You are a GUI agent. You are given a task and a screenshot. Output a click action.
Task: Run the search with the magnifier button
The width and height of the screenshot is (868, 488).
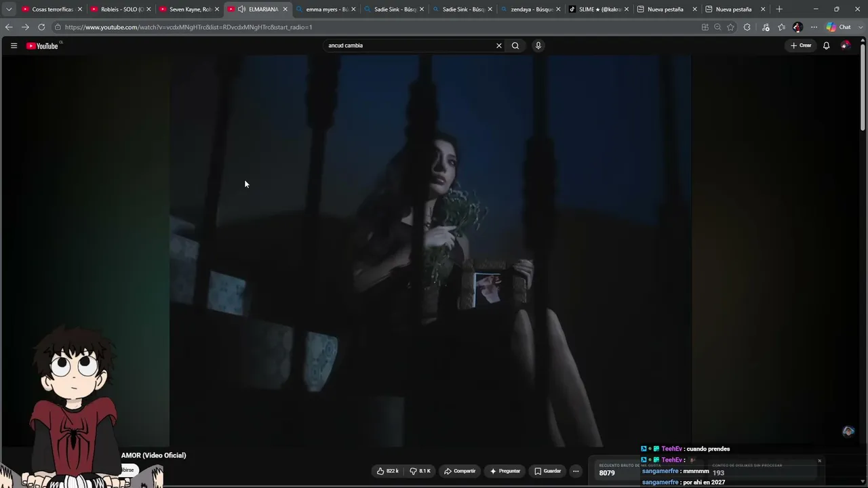coord(515,45)
